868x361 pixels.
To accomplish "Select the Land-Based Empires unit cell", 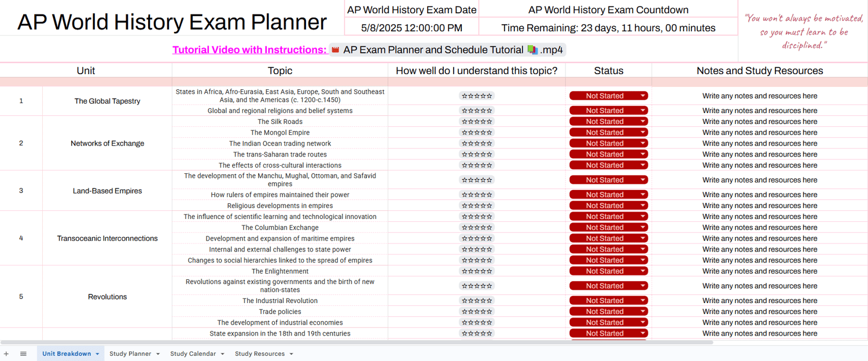I will (x=108, y=191).
